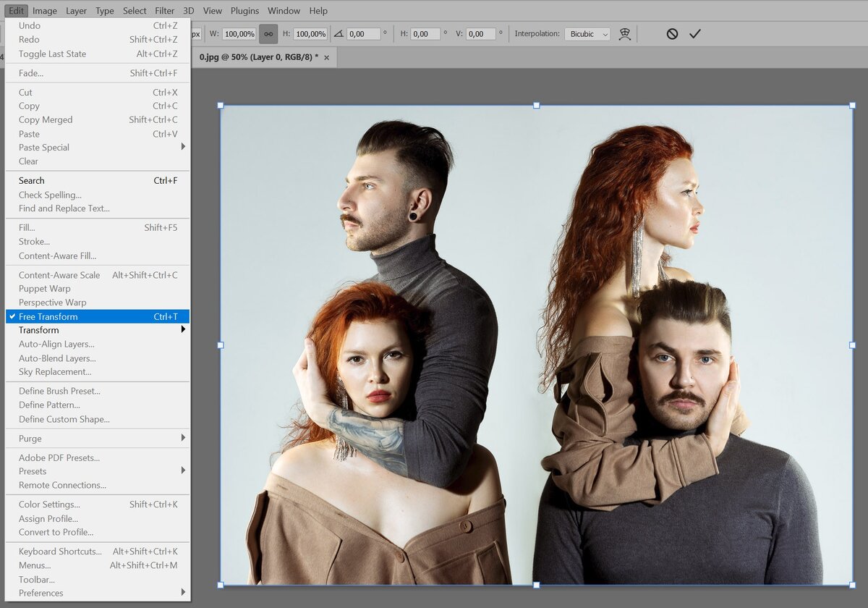This screenshot has width=868, height=608.
Task: Click the width percentage input field
Action: pos(239,34)
